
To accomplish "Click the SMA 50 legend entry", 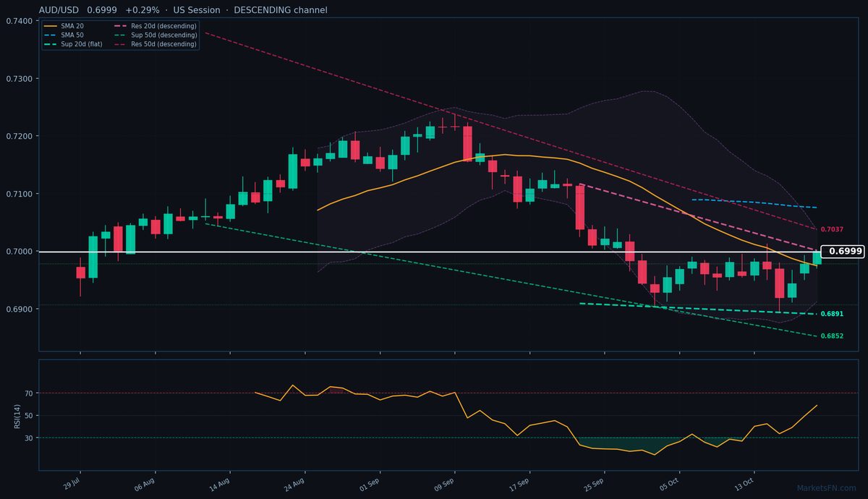I will tap(64, 35).
